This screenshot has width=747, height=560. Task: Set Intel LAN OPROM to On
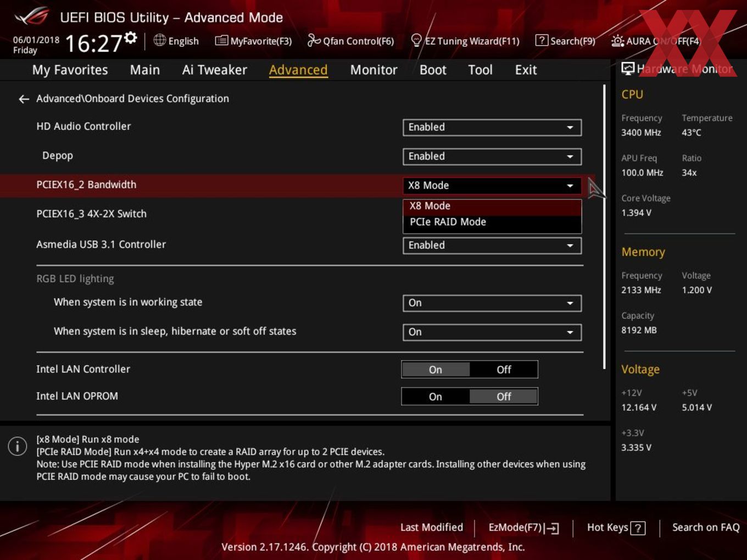click(436, 397)
